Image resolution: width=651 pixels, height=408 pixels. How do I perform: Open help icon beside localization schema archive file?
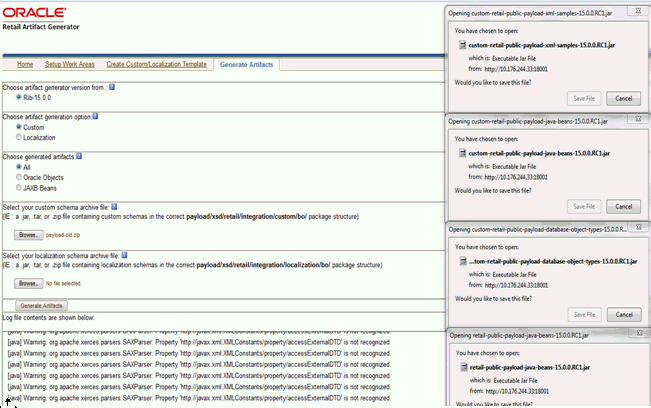click(124, 255)
